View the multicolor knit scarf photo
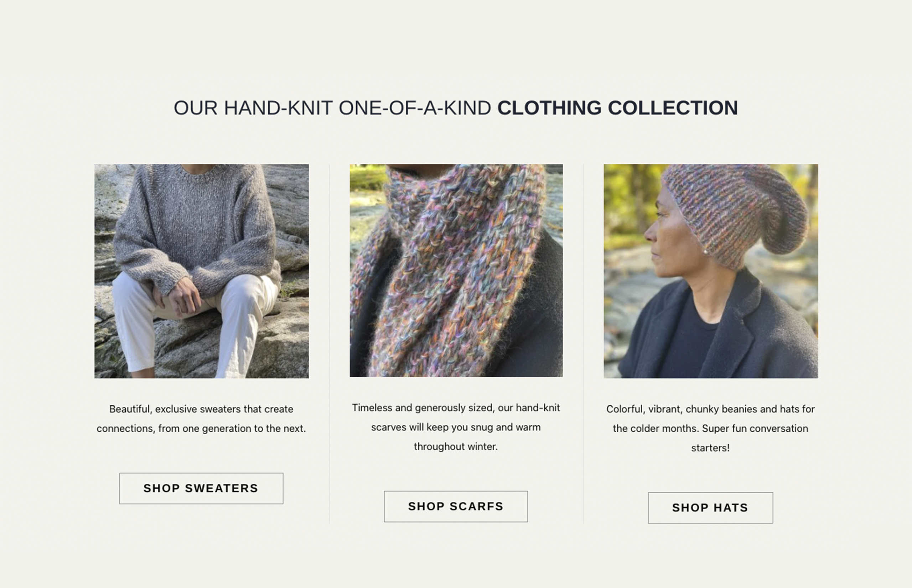Screen dimensions: 912x588 pos(456,271)
